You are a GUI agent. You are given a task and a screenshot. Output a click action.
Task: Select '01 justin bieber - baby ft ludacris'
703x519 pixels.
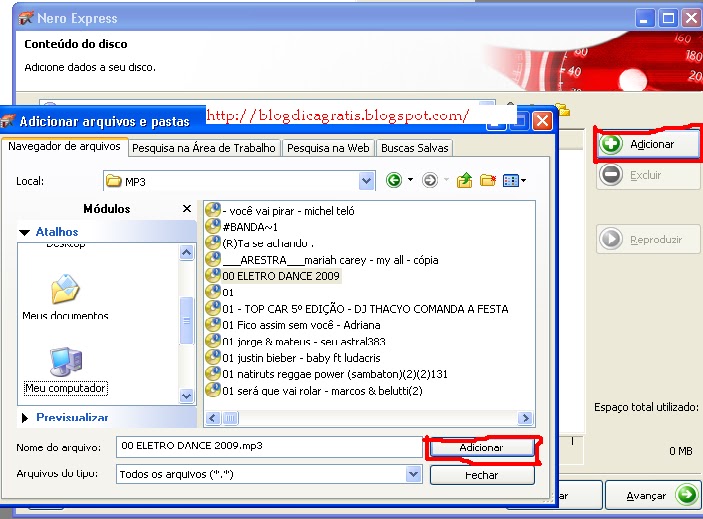coord(301,358)
